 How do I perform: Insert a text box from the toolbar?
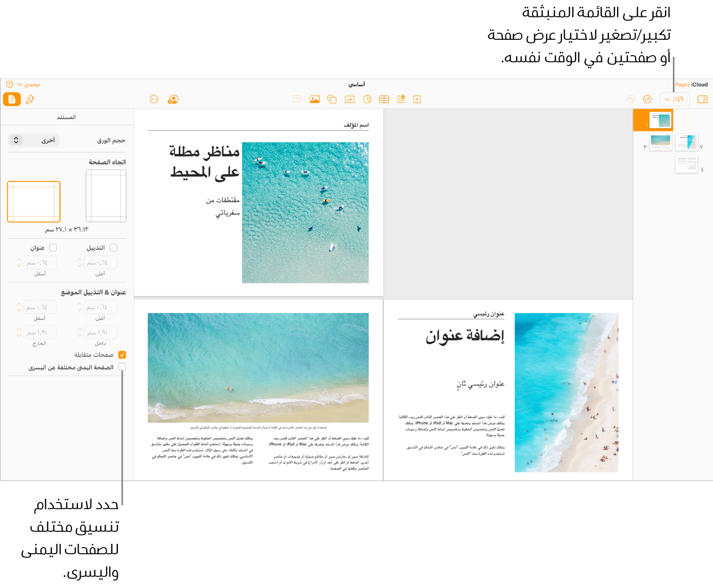(x=349, y=99)
